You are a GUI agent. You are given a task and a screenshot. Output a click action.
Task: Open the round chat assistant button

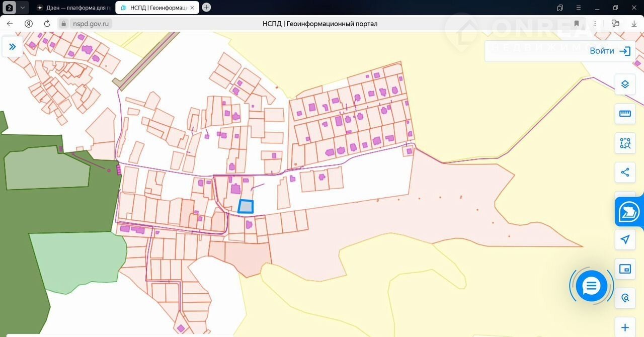tap(591, 286)
